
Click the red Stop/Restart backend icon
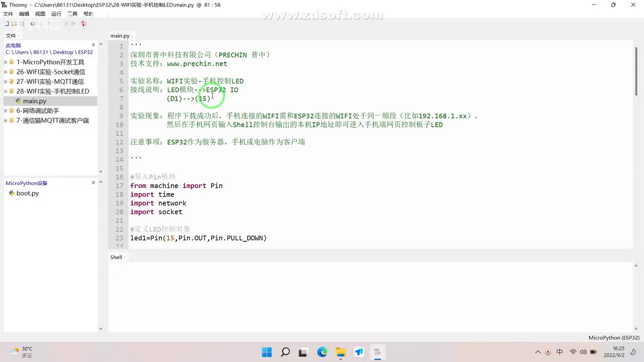click(84, 23)
